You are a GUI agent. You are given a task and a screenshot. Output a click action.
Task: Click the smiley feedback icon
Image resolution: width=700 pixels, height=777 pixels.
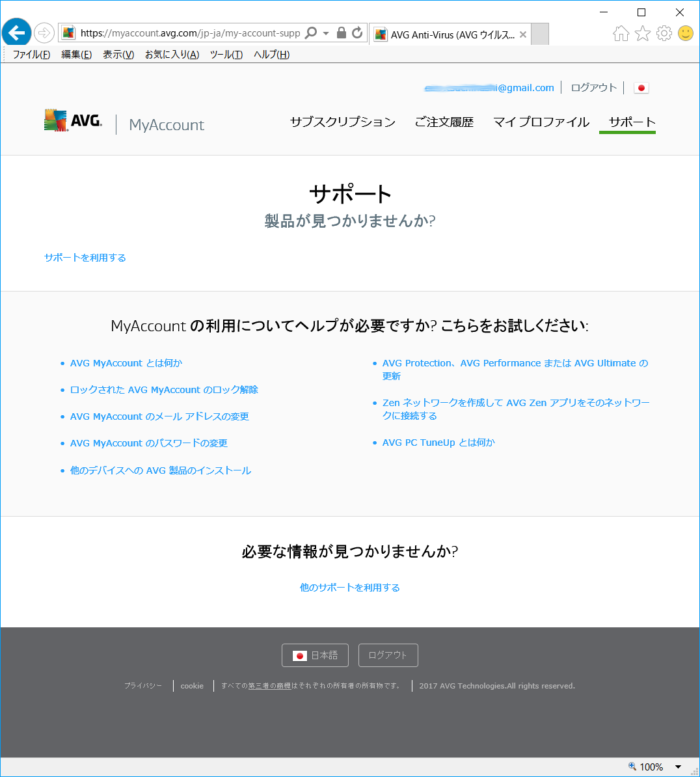coord(686,33)
